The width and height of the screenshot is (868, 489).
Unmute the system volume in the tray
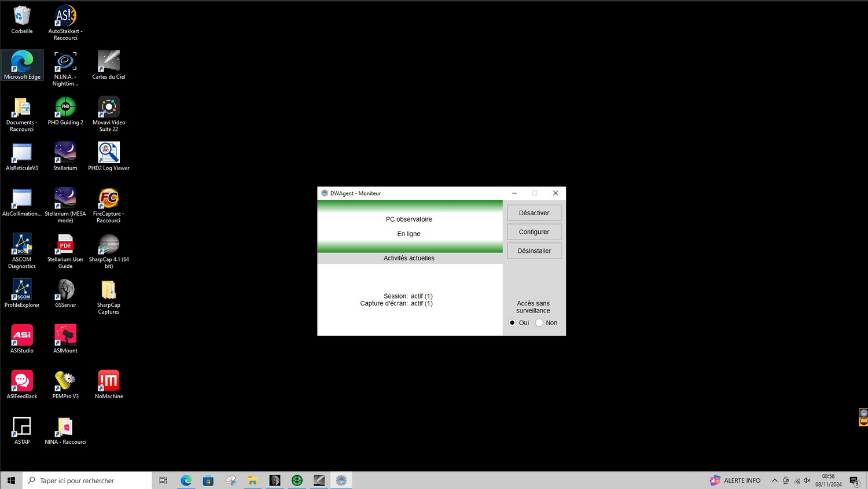(x=807, y=480)
